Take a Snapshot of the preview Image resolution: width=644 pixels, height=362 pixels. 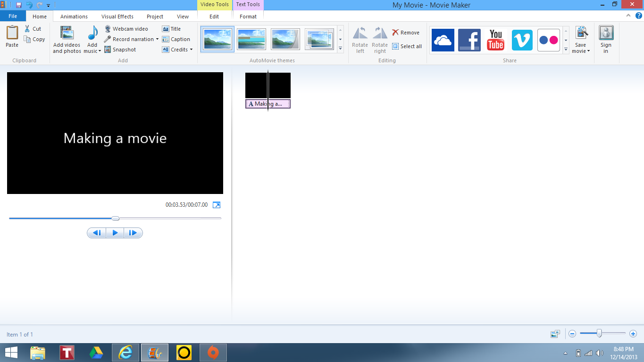120,50
